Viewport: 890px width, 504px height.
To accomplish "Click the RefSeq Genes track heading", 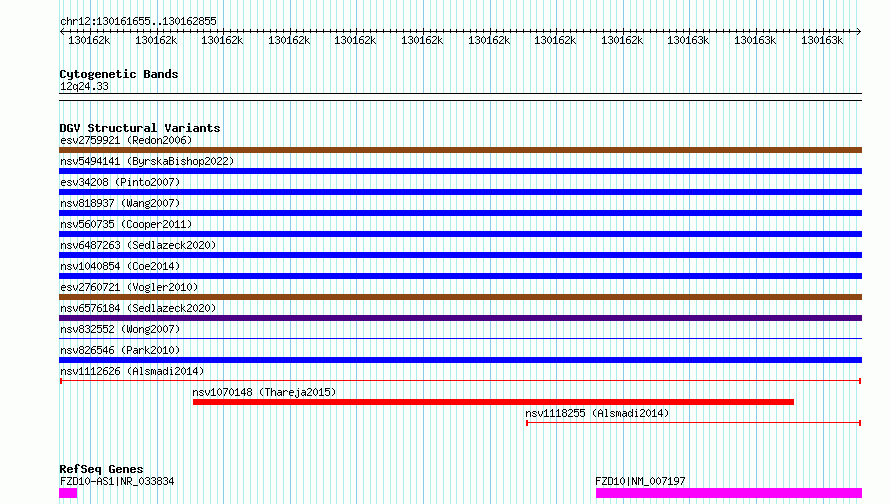I will 102,469.
